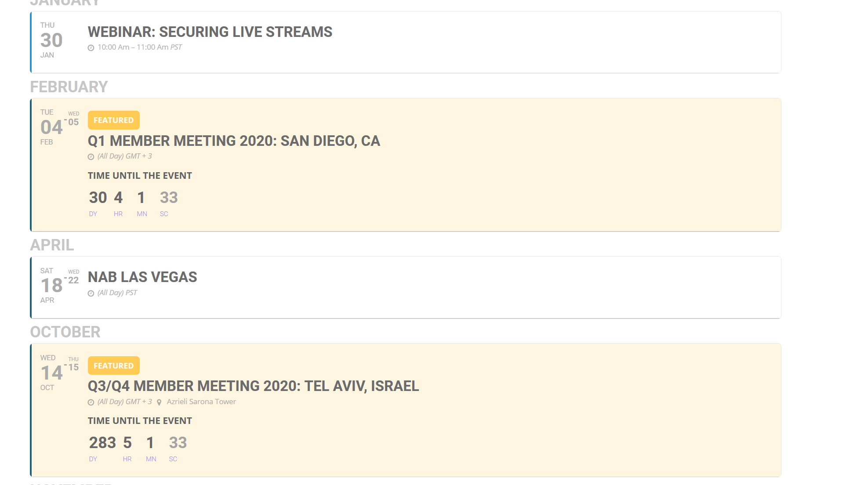Click Featured badge on San Diego meeting
The height and width of the screenshot is (485, 868).
click(113, 120)
